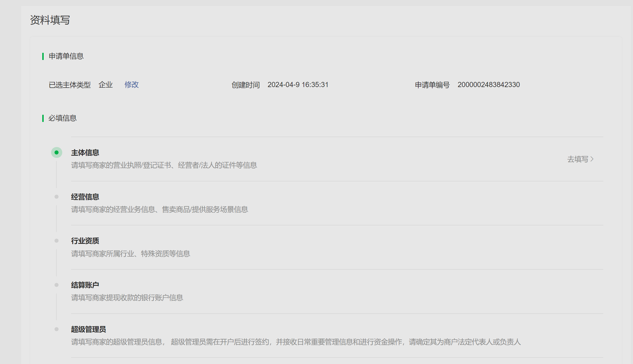Viewport: 633px width, 364px height.
Task: Click the 企业 entity type value
Action: coord(106,85)
